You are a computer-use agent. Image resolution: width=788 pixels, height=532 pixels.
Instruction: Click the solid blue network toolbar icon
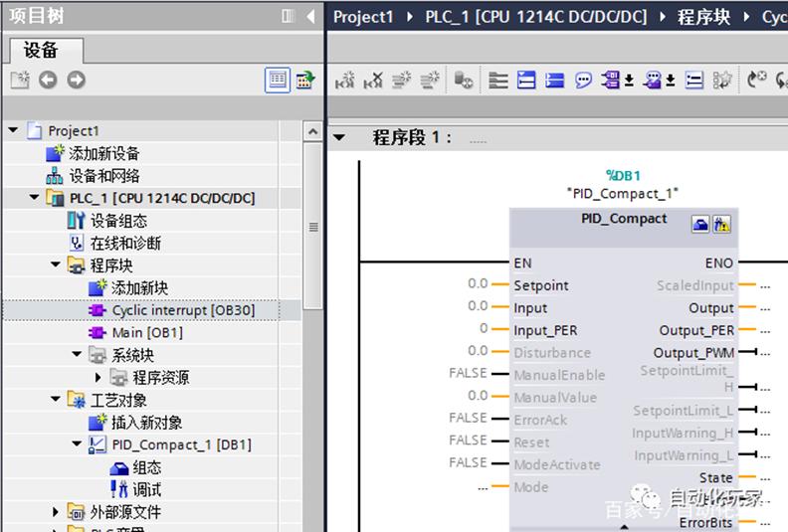coord(554,80)
